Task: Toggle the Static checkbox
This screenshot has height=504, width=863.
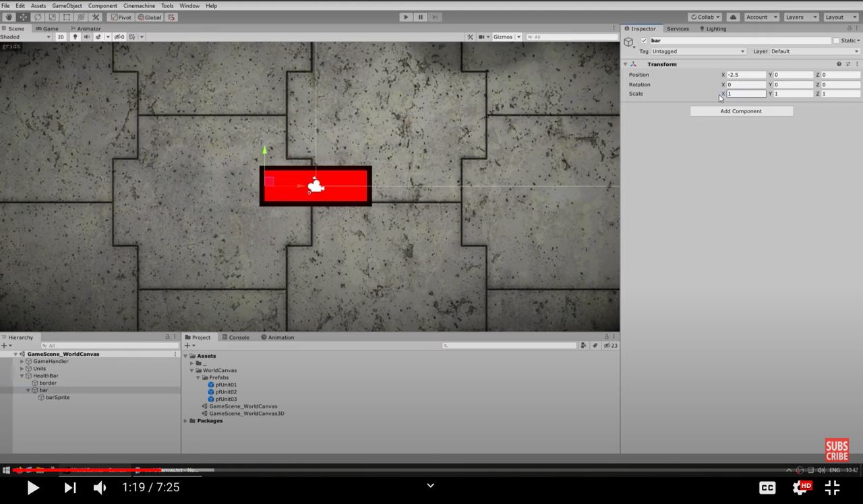Action: click(x=836, y=40)
